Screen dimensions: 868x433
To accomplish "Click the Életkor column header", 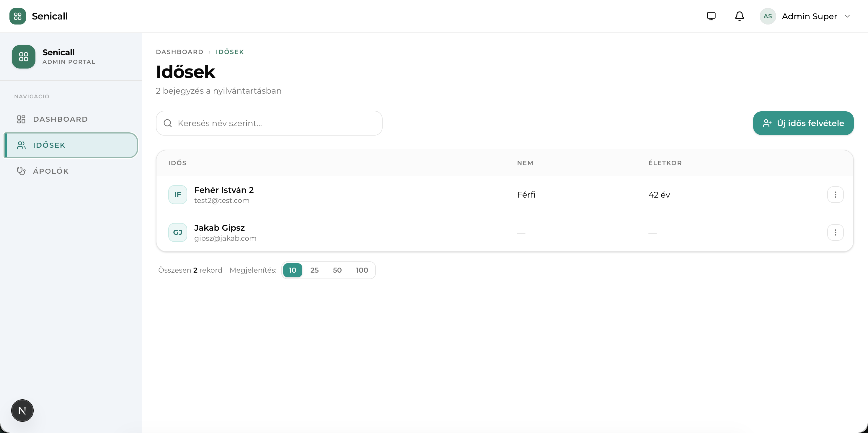I will (x=665, y=163).
